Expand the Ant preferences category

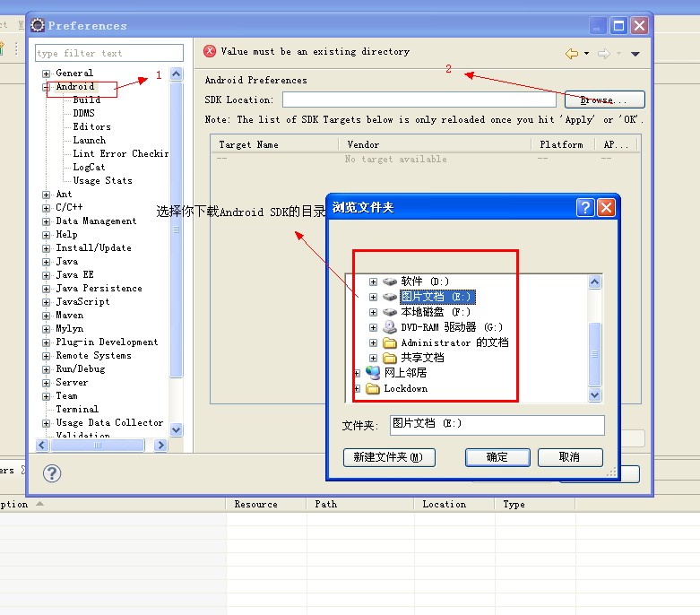tap(46, 195)
